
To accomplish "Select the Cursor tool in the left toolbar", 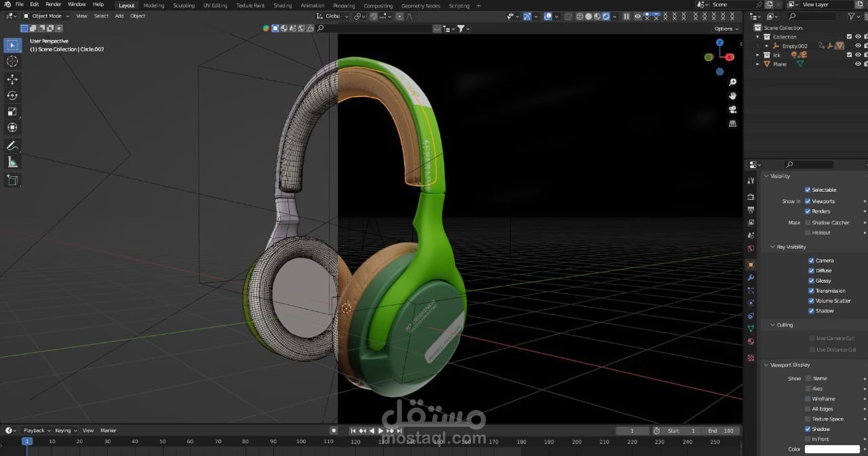I will (12, 62).
